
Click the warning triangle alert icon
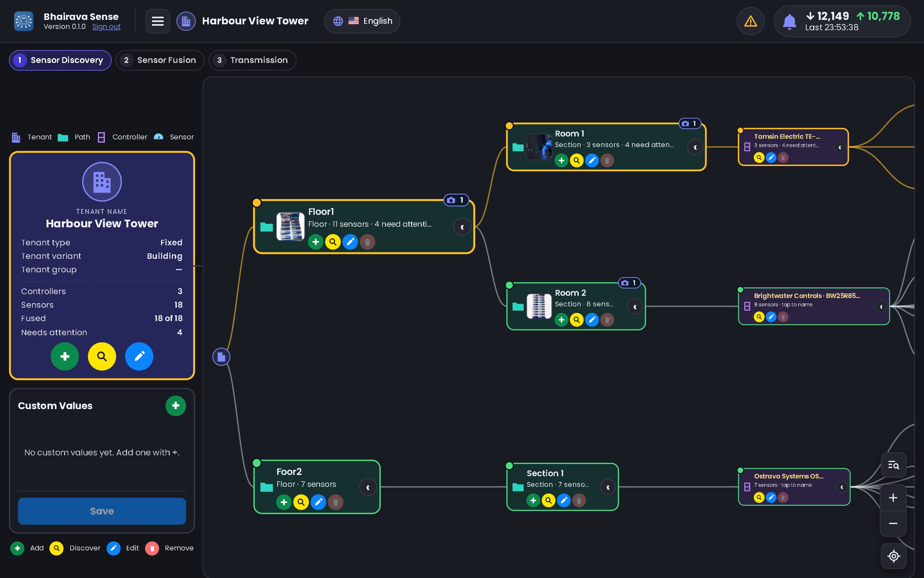tap(750, 21)
